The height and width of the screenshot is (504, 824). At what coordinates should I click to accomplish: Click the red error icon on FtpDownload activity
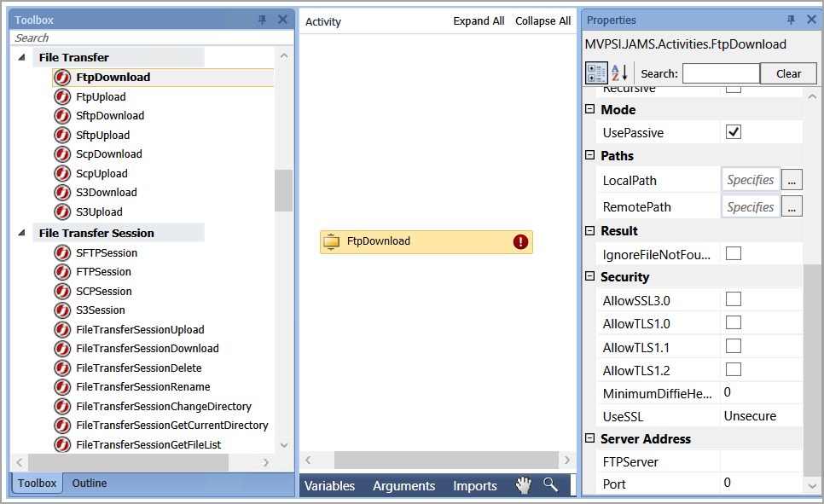click(x=520, y=241)
